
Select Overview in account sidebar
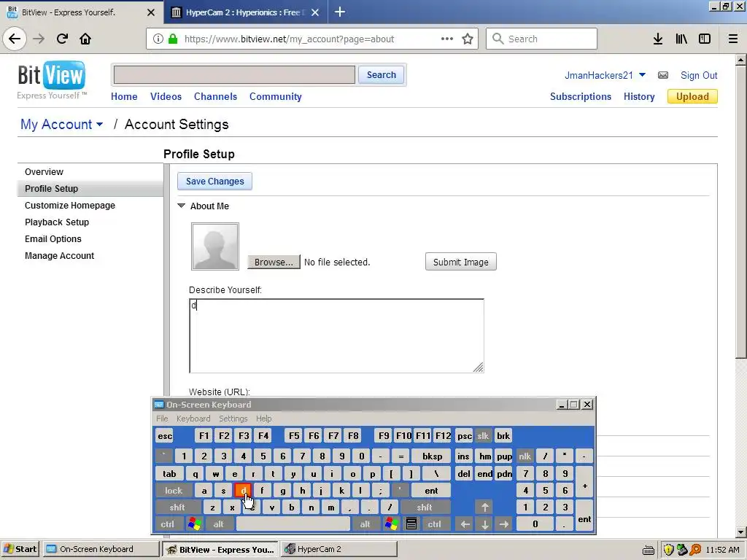(x=44, y=172)
